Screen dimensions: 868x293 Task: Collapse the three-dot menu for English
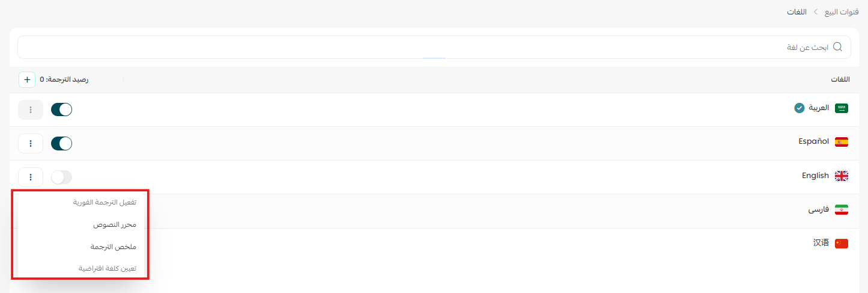coord(31,177)
